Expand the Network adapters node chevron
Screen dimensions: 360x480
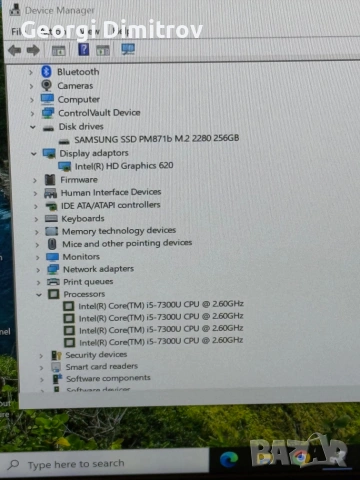point(38,270)
